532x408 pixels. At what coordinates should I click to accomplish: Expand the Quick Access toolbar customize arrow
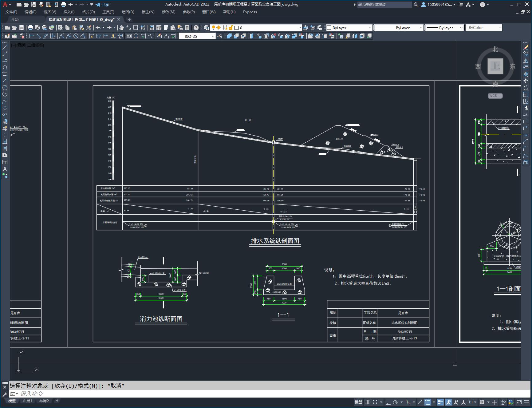(x=92, y=5)
